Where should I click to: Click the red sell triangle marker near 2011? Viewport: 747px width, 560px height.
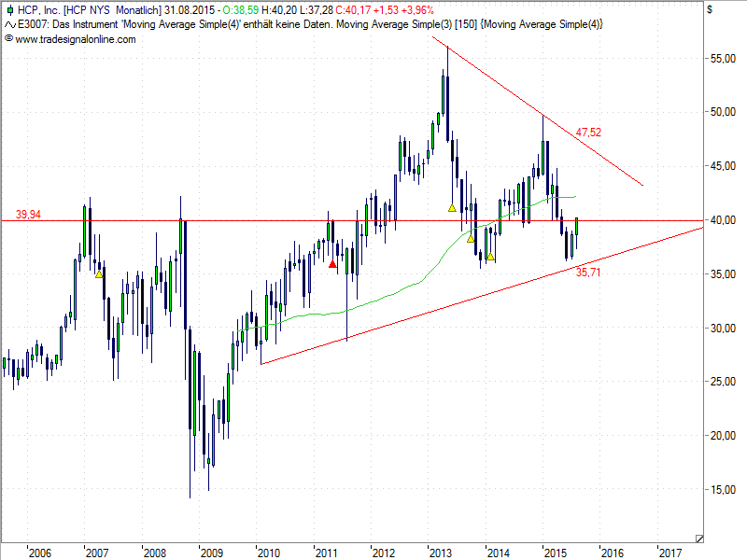tap(331, 264)
